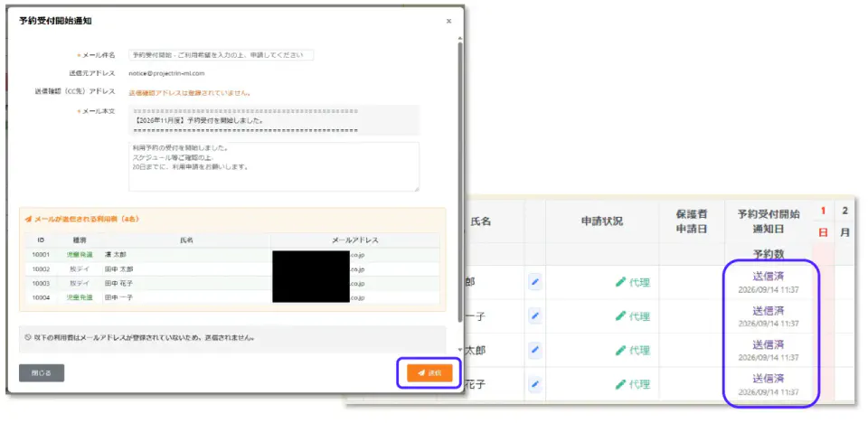868x423 pixels.
Task: Click the green 代理 link in 花子 row
Action: tap(633, 384)
